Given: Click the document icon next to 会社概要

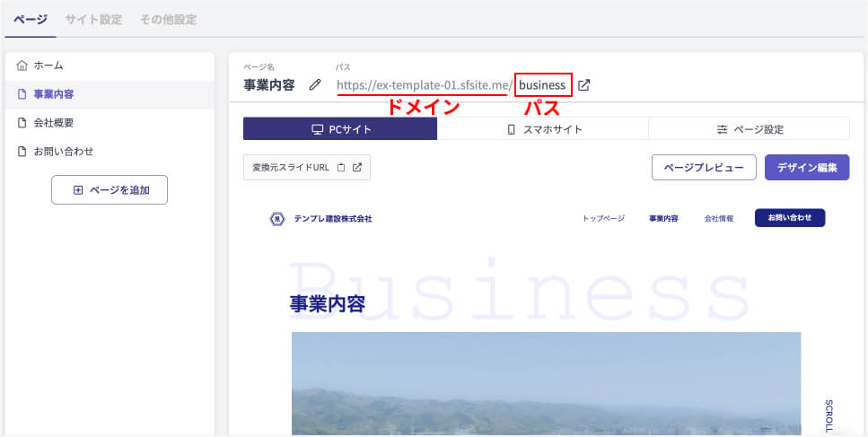Looking at the screenshot, I should [x=22, y=123].
